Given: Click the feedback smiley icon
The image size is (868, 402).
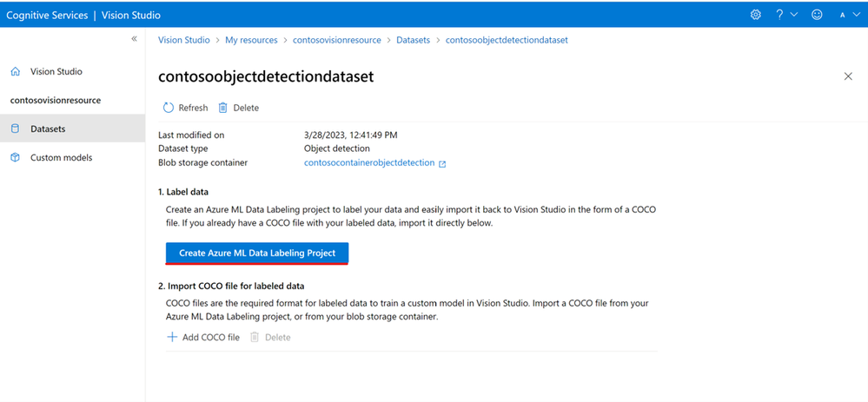Looking at the screenshot, I should coord(817,15).
